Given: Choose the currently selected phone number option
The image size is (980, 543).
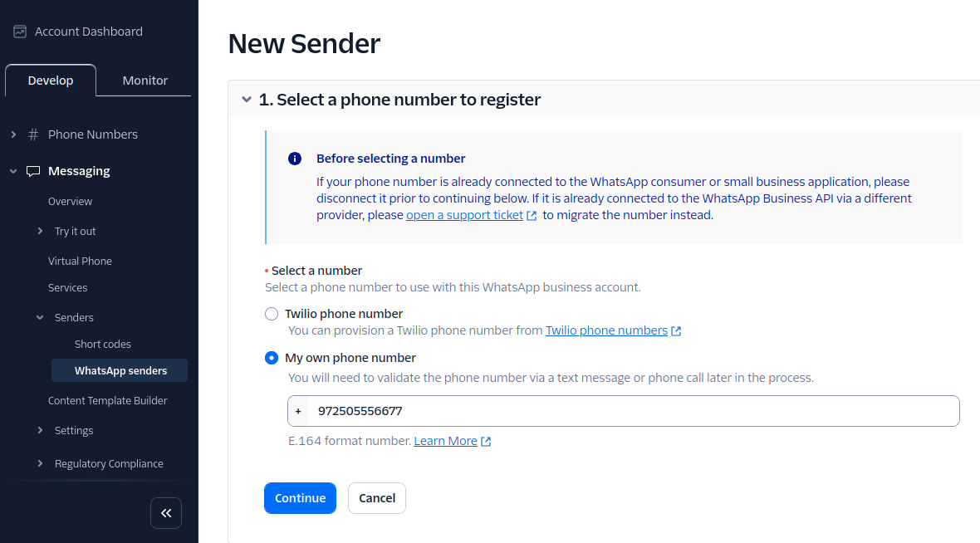Looking at the screenshot, I should [272, 357].
